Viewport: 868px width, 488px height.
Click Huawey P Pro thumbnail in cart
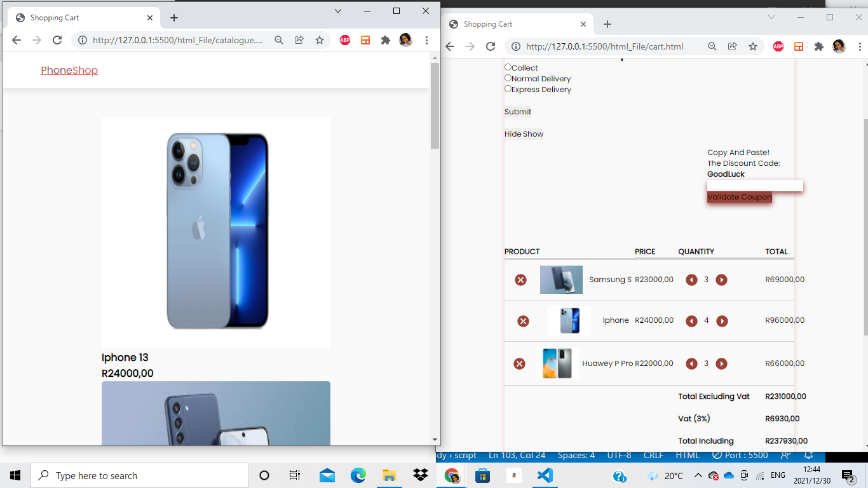557,363
